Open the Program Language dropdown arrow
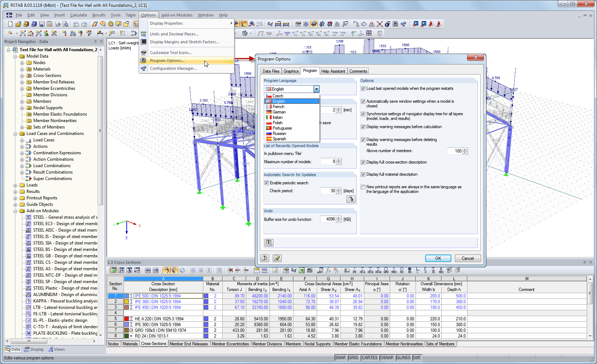Screen dimensions: 597x364 [316, 89]
